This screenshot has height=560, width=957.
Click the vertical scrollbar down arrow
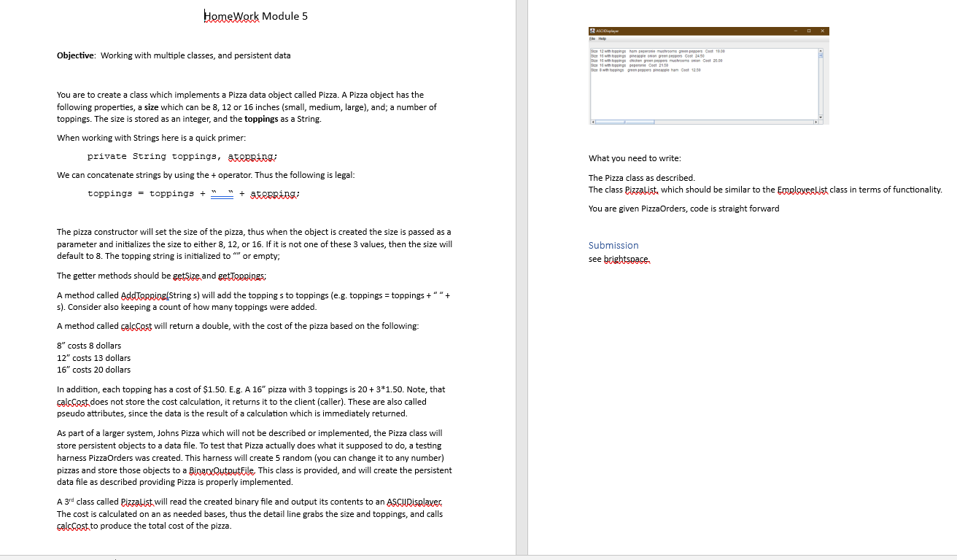(x=821, y=117)
